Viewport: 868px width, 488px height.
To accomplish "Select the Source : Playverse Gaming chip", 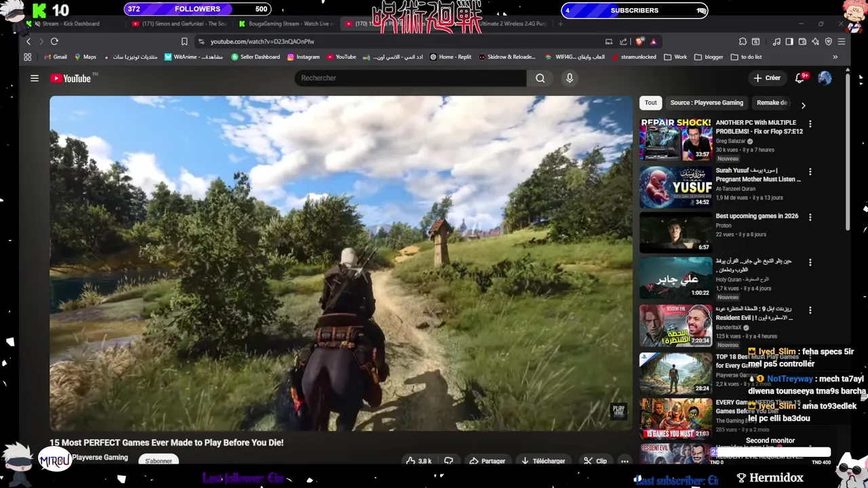I will (x=707, y=103).
